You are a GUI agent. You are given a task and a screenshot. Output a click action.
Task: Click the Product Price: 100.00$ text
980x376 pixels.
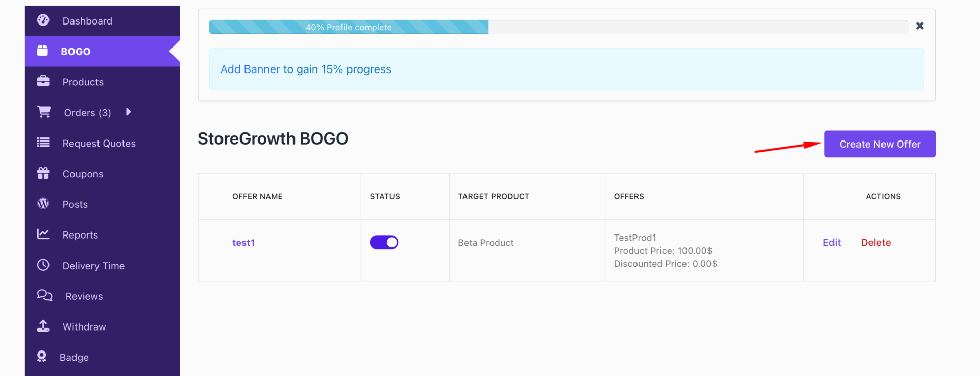[x=663, y=251]
